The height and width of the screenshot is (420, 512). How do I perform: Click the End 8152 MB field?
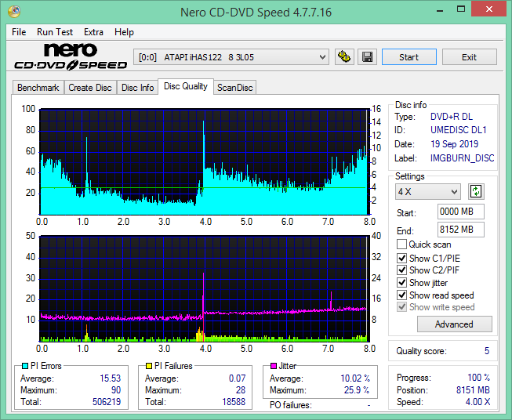(461, 230)
